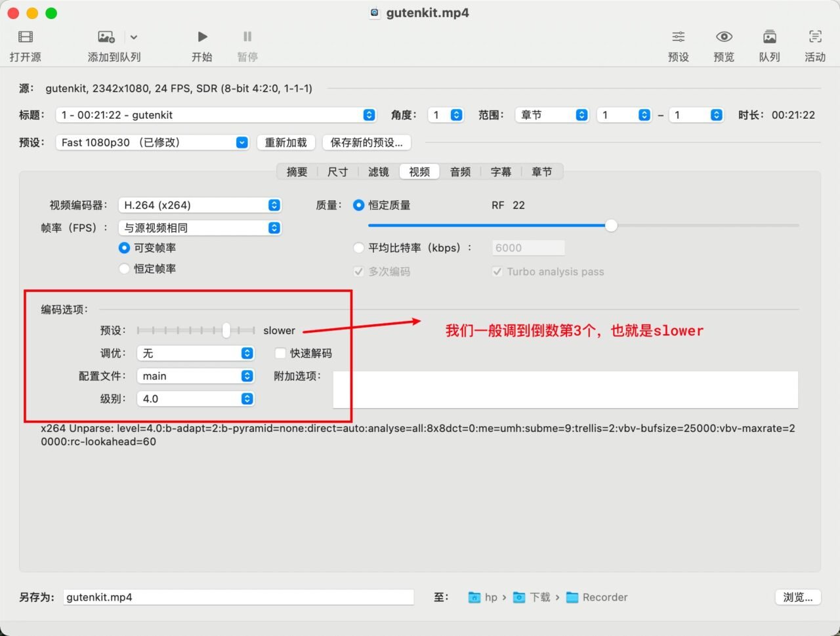
Task: Click the Open Source film icon
Action: tap(26, 37)
